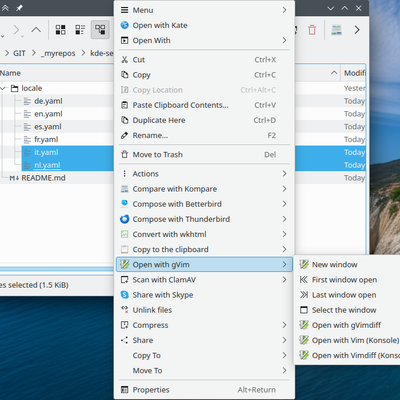Select Open with Vimdiff (Konsole) entry
This screenshot has height=400, width=400.
pos(348,355)
